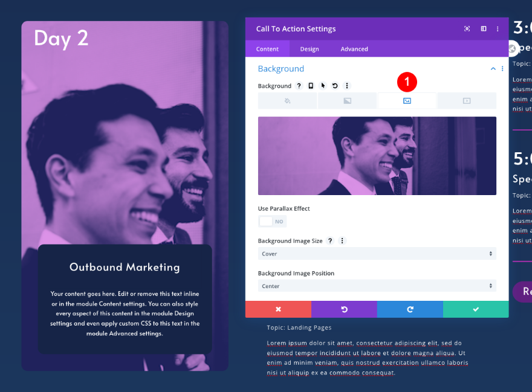The height and width of the screenshot is (392, 532).
Task: Select background image tab
Action: (x=407, y=101)
